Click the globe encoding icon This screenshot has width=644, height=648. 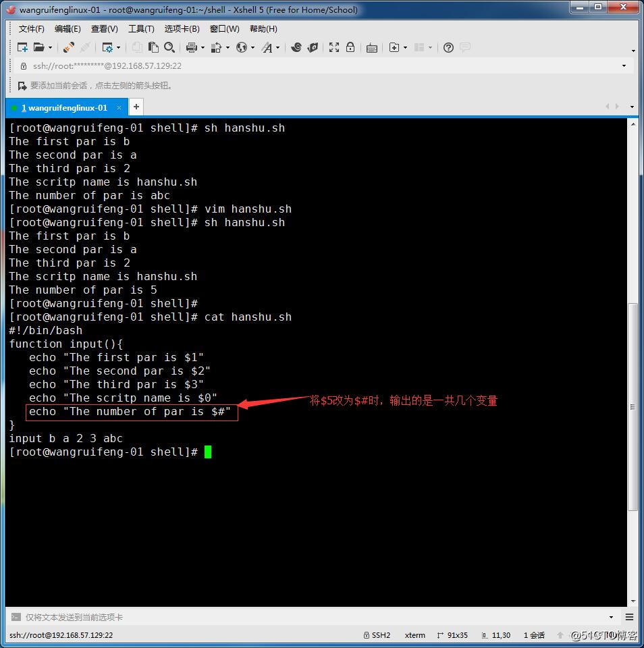pos(242,47)
